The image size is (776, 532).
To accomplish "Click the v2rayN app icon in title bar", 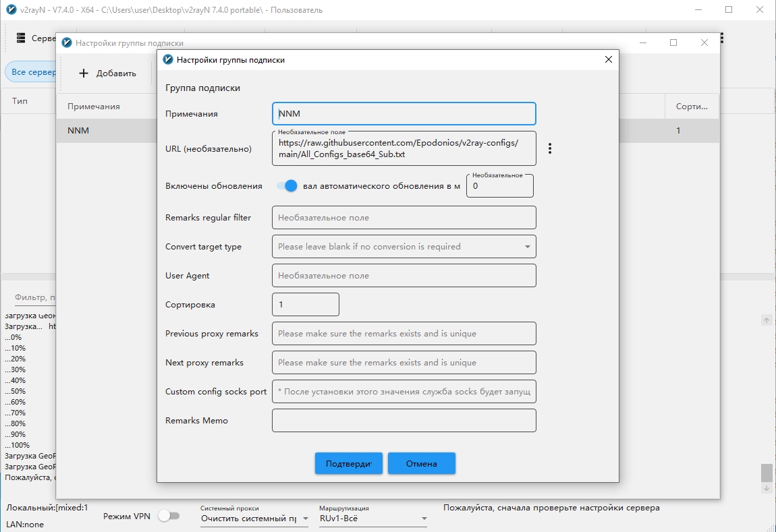I will pos(11,9).
